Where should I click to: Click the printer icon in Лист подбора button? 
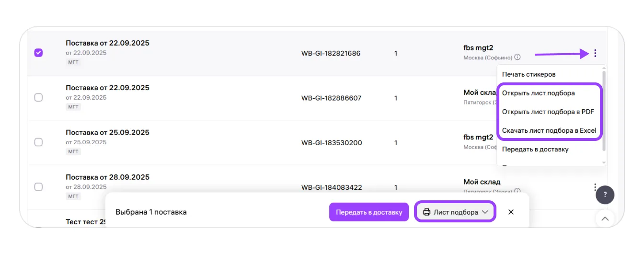tap(426, 212)
